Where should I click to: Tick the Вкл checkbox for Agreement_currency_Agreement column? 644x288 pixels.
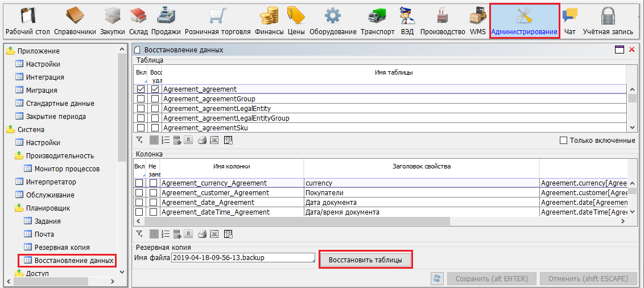tap(139, 183)
